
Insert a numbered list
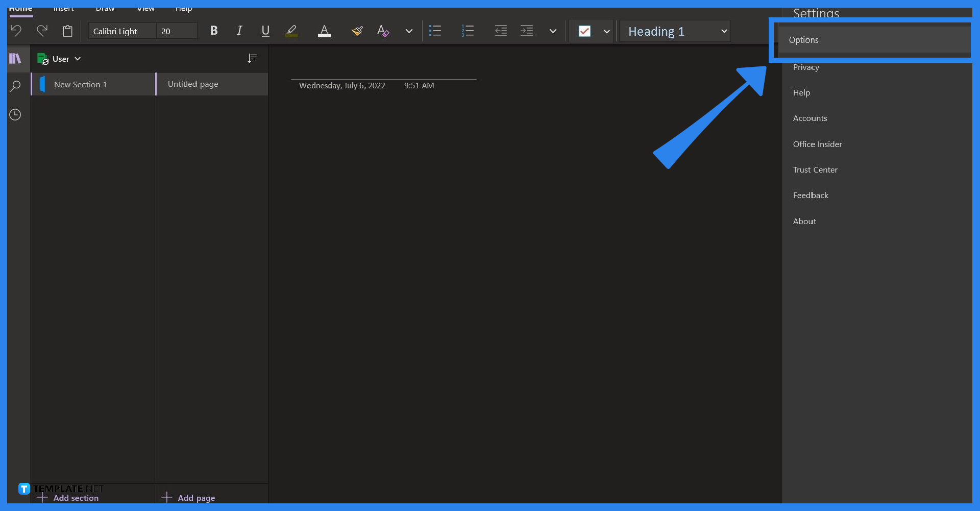tap(468, 31)
